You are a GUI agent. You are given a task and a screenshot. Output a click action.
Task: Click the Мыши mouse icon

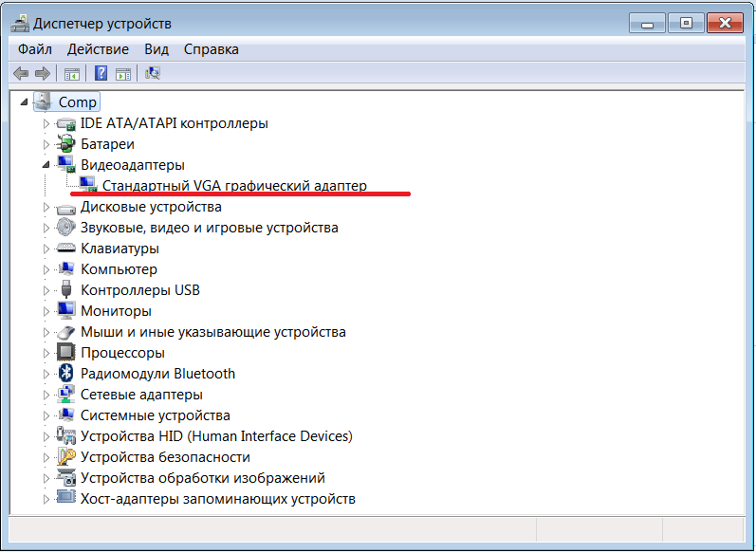click(66, 332)
